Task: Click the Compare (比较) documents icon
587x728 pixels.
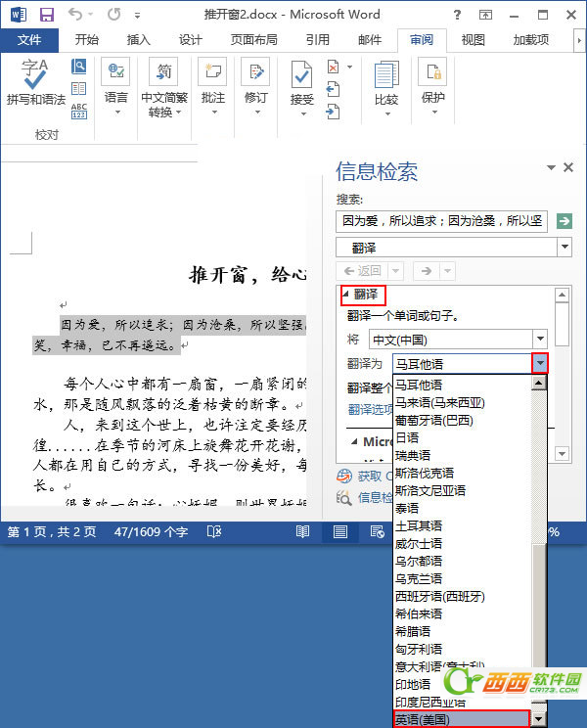Action: click(x=386, y=74)
